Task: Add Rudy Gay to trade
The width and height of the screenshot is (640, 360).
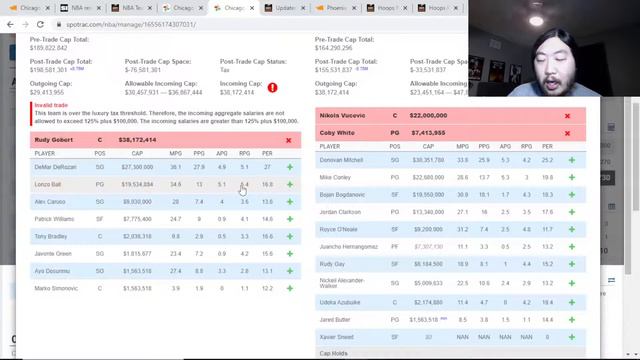Action: coord(572,264)
